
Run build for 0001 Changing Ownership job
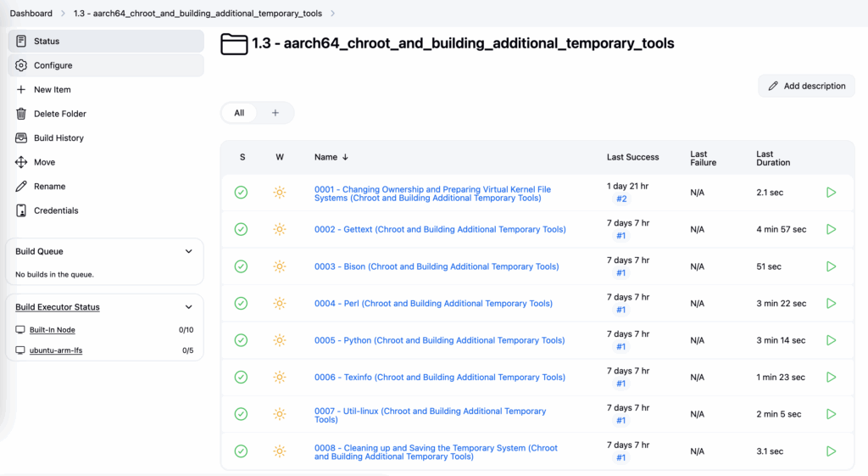pyautogui.click(x=831, y=193)
